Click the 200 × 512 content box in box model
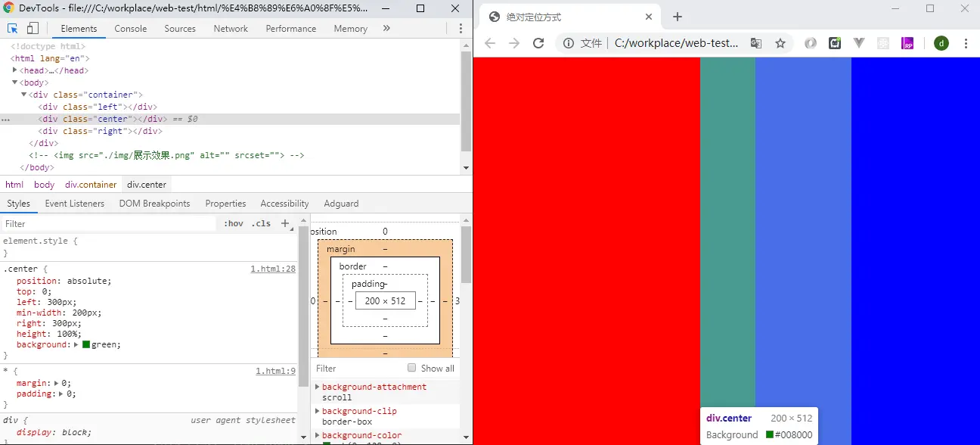This screenshot has height=445, width=980. pyautogui.click(x=386, y=300)
